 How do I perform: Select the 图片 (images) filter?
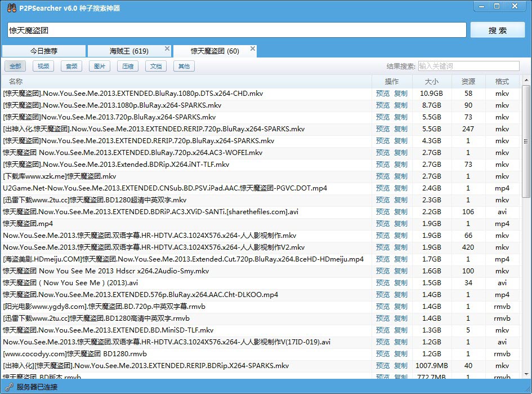(x=99, y=66)
